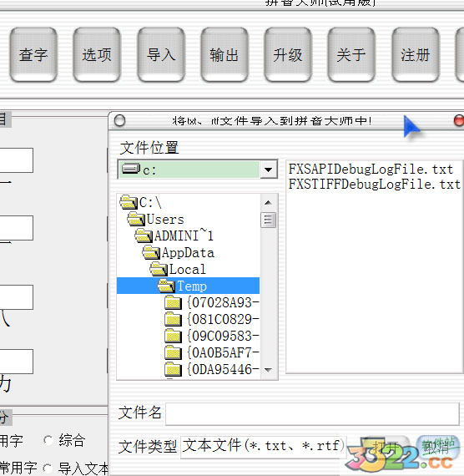Select the 导入文本 radio button
The width and height of the screenshot is (464, 476).
tap(47, 468)
